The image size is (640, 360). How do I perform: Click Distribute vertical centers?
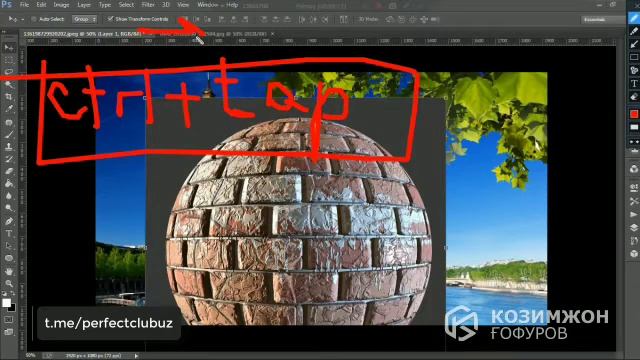[x=276, y=19]
